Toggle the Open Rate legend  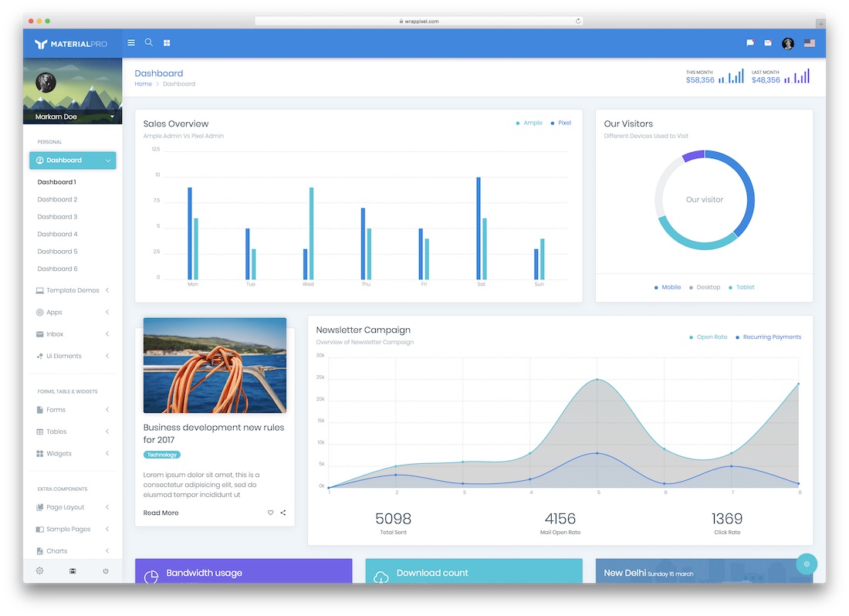(x=709, y=337)
